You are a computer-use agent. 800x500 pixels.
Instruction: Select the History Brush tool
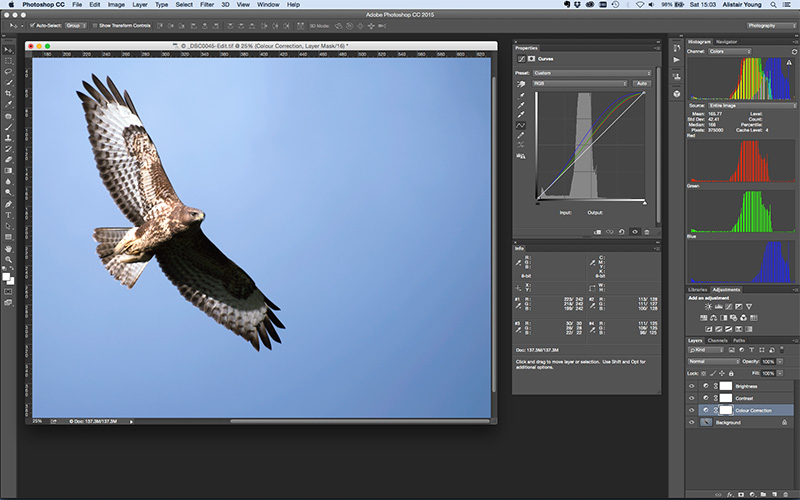point(8,149)
